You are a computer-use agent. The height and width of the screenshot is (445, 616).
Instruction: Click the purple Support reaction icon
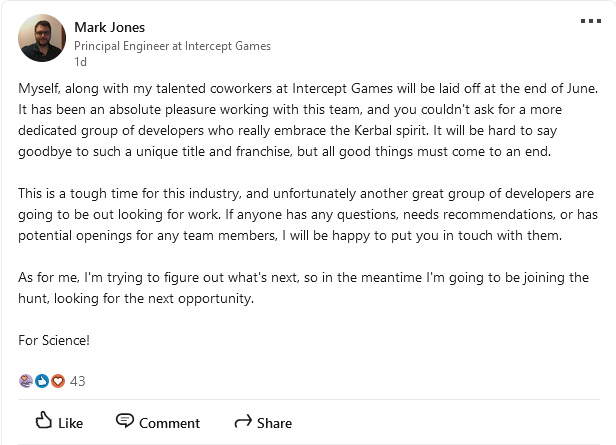coord(26,381)
